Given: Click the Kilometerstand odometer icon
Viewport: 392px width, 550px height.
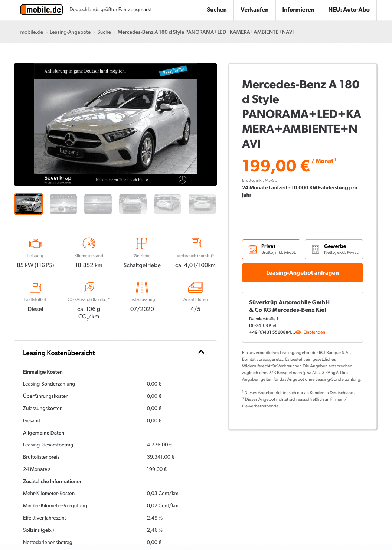Looking at the screenshot, I should [89, 243].
